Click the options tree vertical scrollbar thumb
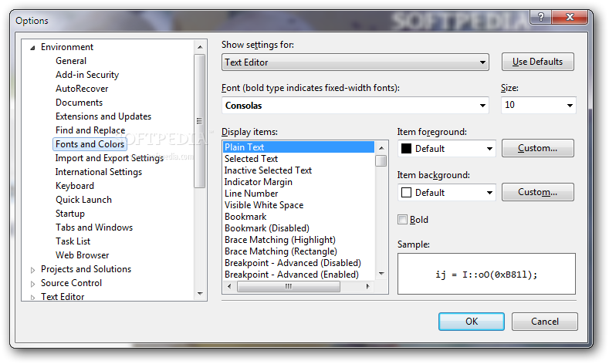Image resolution: width=609 pixels, height=364 pixels. click(x=200, y=121)
